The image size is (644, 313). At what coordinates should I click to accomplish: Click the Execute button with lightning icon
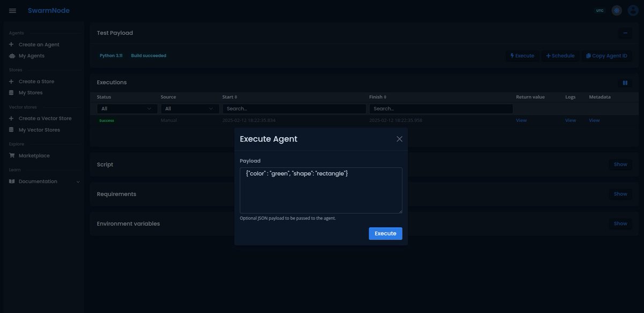522,56
